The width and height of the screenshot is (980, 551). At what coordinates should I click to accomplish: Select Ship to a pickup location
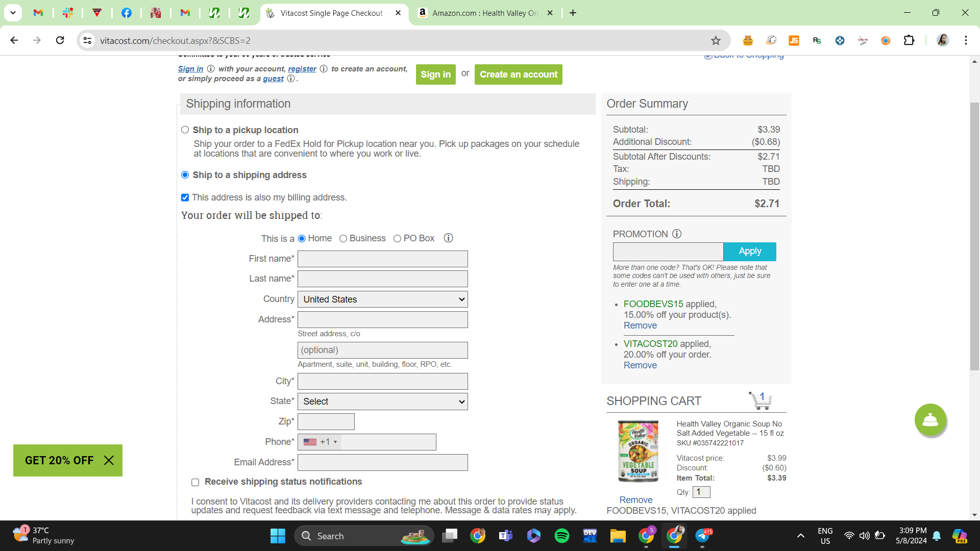pyautogui.click(x=185, y=130)
